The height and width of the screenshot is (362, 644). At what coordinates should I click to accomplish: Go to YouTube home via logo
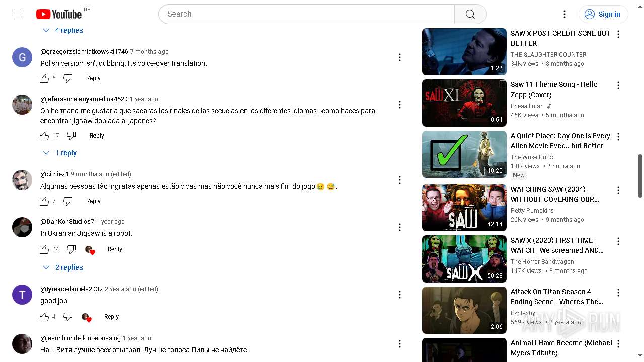click(59, 14)
